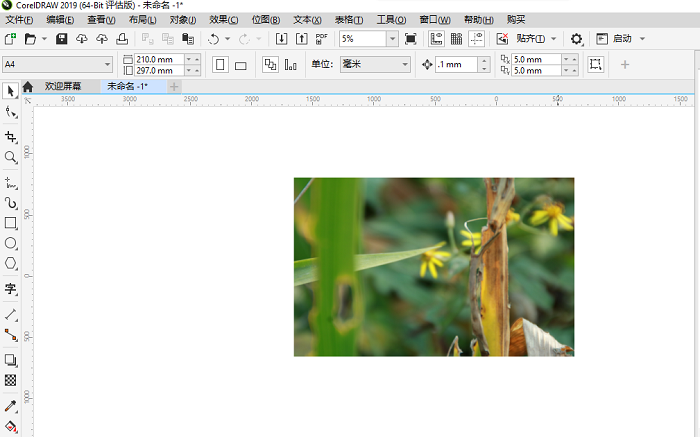Select the Zoom magnifier tool
This screenshot has width=700, height=437.
click(11, 157)
